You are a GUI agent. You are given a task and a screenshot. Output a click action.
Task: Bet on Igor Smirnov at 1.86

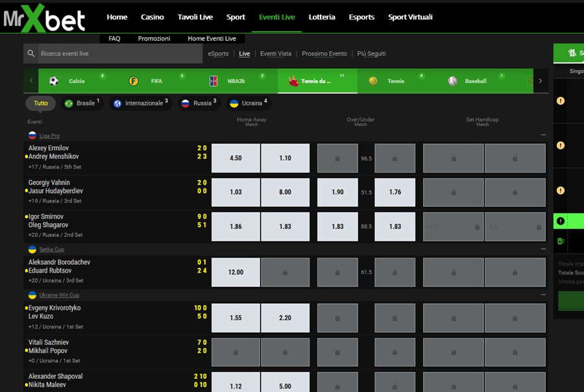[x=236, y=227]
